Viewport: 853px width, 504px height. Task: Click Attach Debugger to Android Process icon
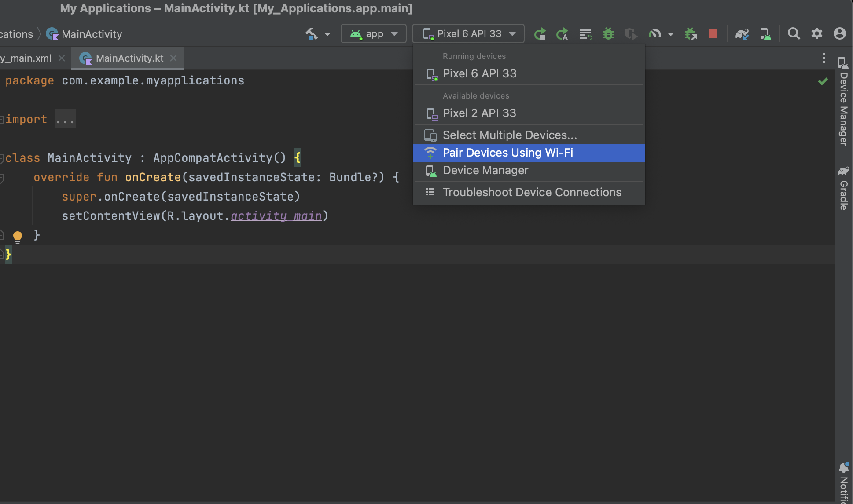[x=691, y=34]
